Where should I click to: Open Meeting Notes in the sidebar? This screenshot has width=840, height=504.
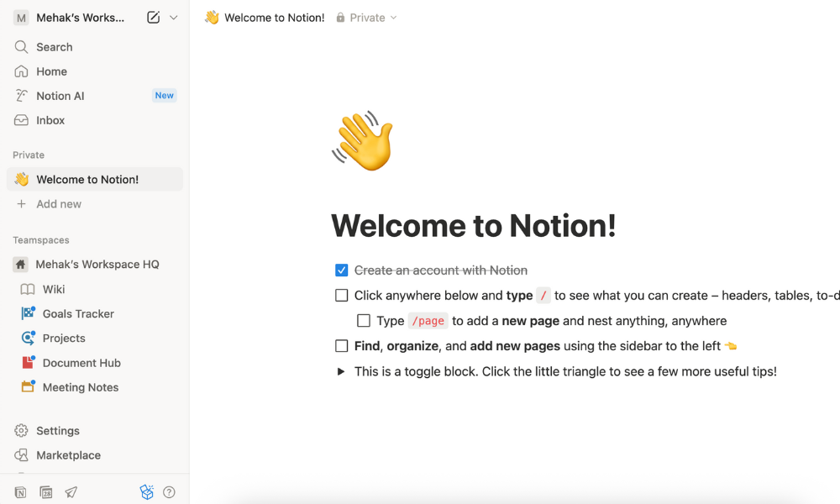click(81, 387)
